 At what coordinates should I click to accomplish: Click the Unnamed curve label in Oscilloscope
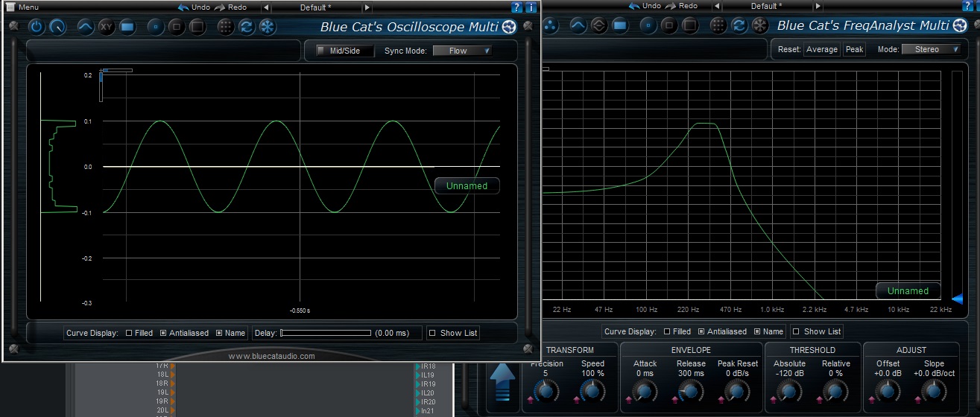(467, 186)
